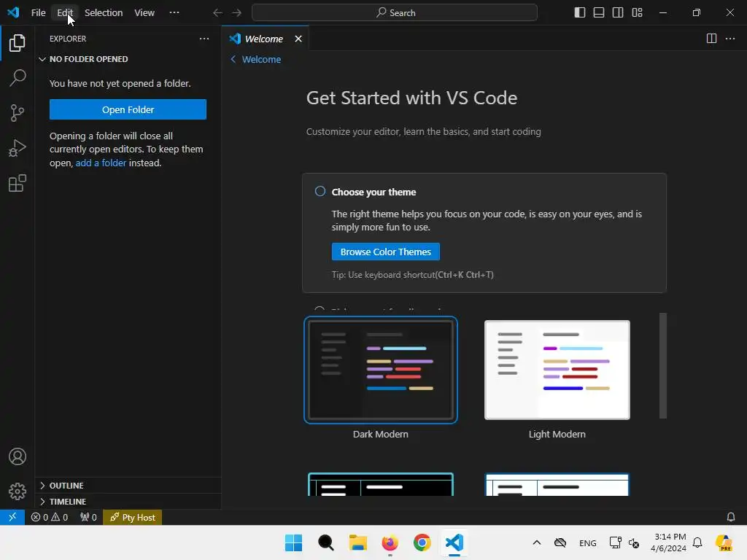747x560 pixels.
Task: Select the dark high contrast theme thumbnail
Action: point(380,484)
